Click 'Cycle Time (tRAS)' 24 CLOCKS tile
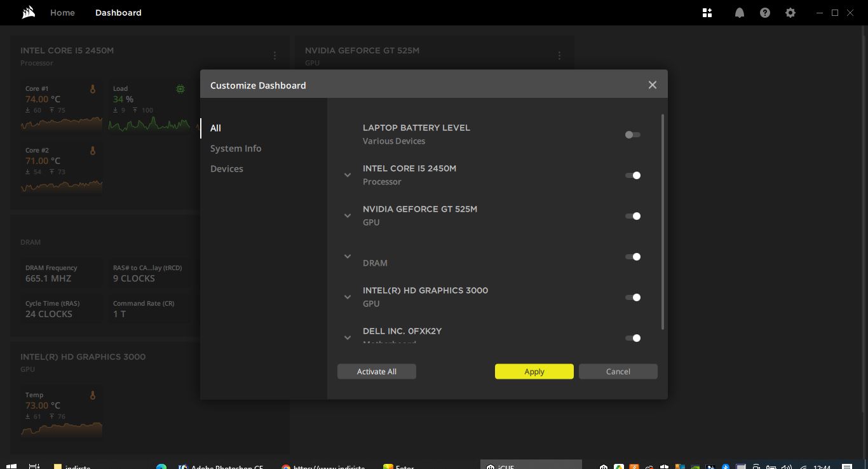The height and width of the screenshot is (469, 868). tap(60, 309)
